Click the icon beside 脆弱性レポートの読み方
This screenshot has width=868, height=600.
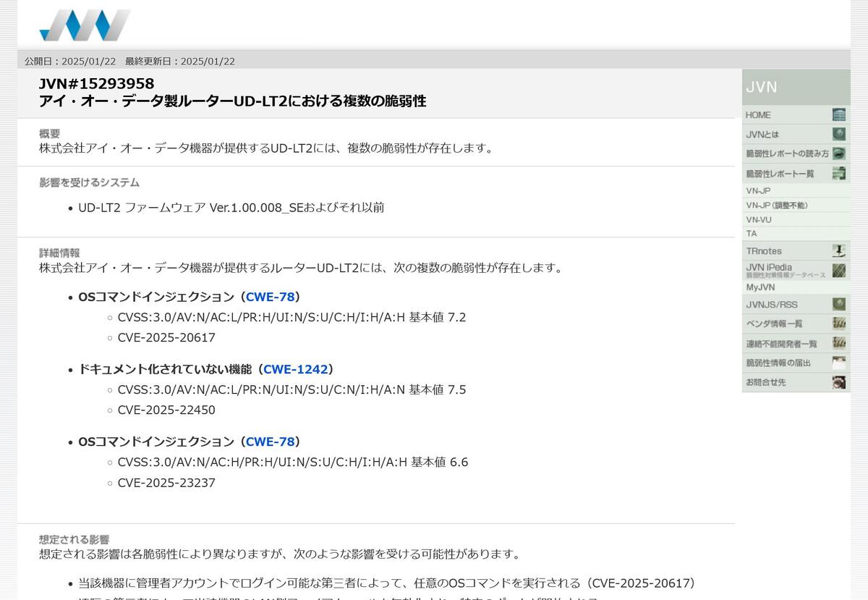pyautogui.click(x=839, y=153)
